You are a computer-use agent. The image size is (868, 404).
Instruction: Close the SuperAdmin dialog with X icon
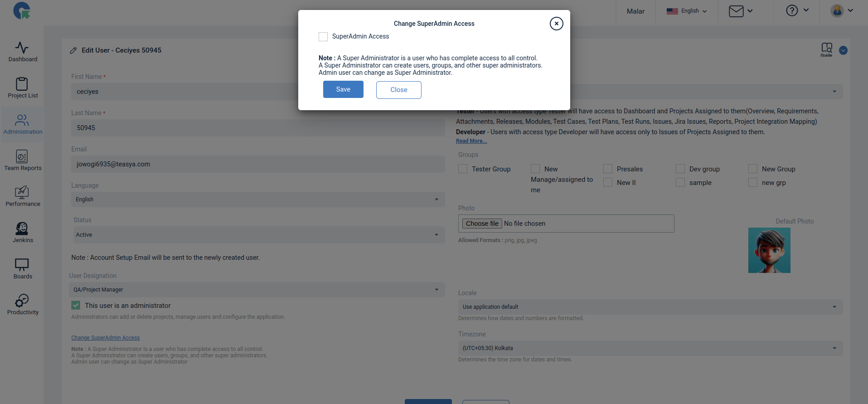point(556,24)
